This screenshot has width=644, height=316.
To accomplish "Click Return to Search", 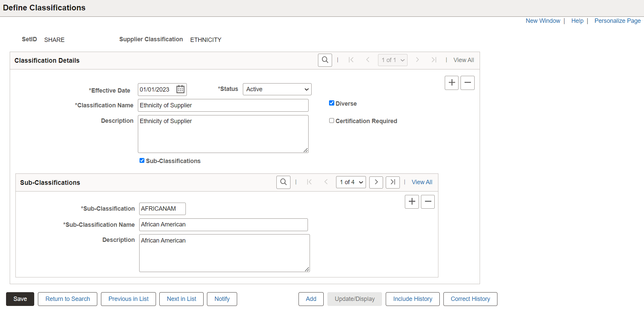I will pyautogui.click(x=67, y=299).
